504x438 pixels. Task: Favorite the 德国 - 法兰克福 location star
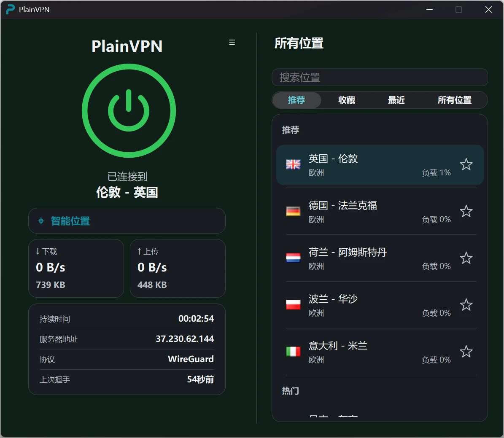coord(466,211)
